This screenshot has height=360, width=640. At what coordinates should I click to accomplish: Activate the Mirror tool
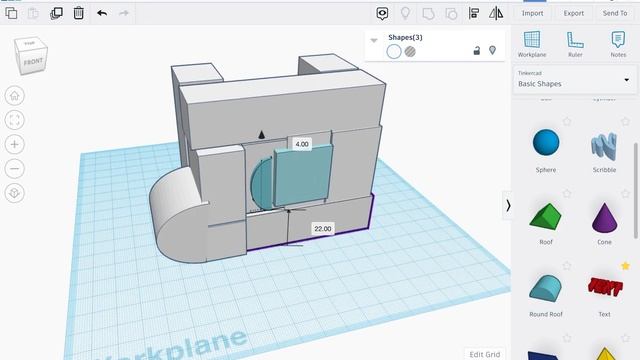496,13
